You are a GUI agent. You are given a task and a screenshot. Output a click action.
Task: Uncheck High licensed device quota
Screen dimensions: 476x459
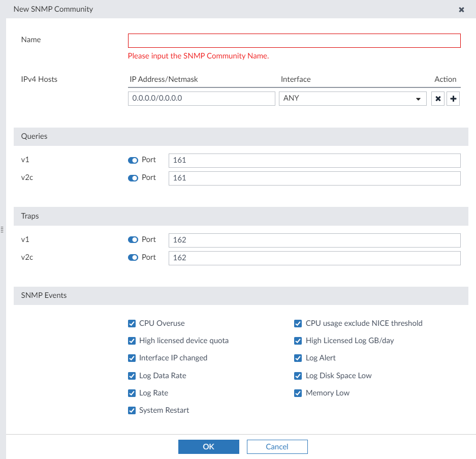[132, 341]
